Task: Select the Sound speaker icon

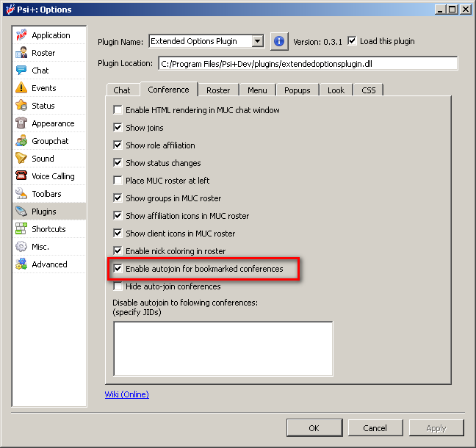Action: (21, 159)
